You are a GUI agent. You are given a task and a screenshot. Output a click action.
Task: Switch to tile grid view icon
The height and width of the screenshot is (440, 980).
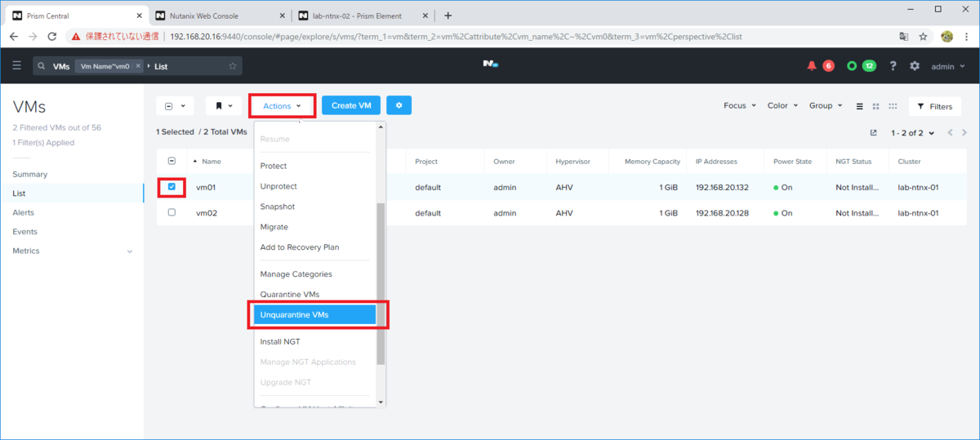click(876, 106)
